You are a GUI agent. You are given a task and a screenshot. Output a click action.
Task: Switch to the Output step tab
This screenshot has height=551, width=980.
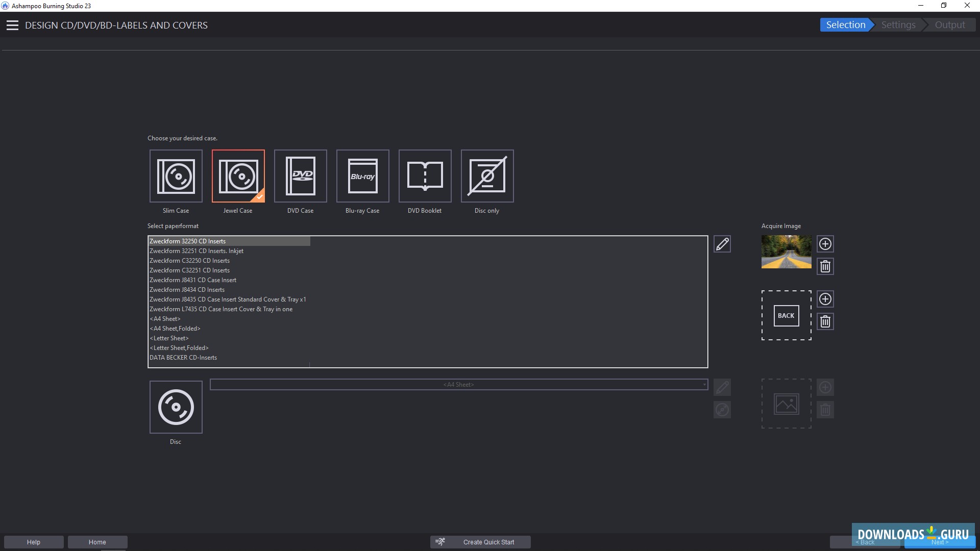pyautogui.click(x=950, y=25)
